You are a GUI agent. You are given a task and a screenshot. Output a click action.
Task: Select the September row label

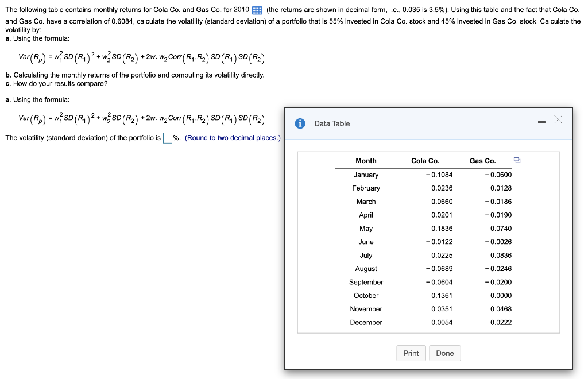coord(366,283)
